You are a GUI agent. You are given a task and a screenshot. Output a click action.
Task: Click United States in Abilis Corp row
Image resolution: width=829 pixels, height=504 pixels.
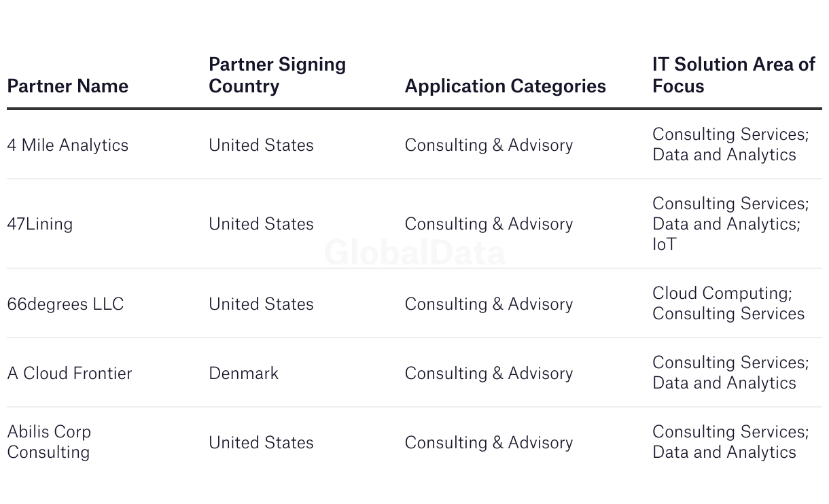coord(261,443)
